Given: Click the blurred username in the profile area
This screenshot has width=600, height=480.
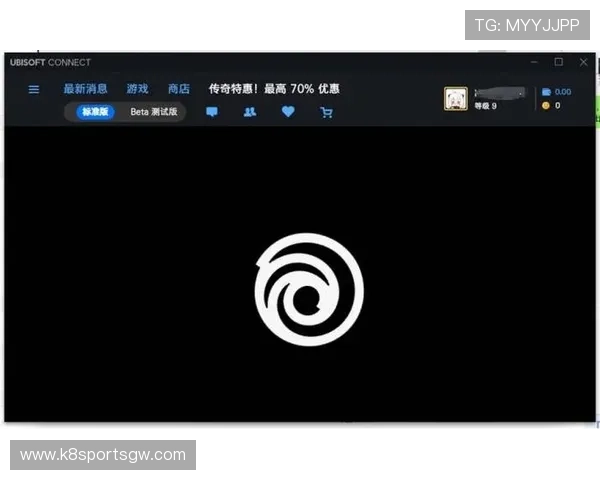Looking at the screenshot, I should coord(499,93).
